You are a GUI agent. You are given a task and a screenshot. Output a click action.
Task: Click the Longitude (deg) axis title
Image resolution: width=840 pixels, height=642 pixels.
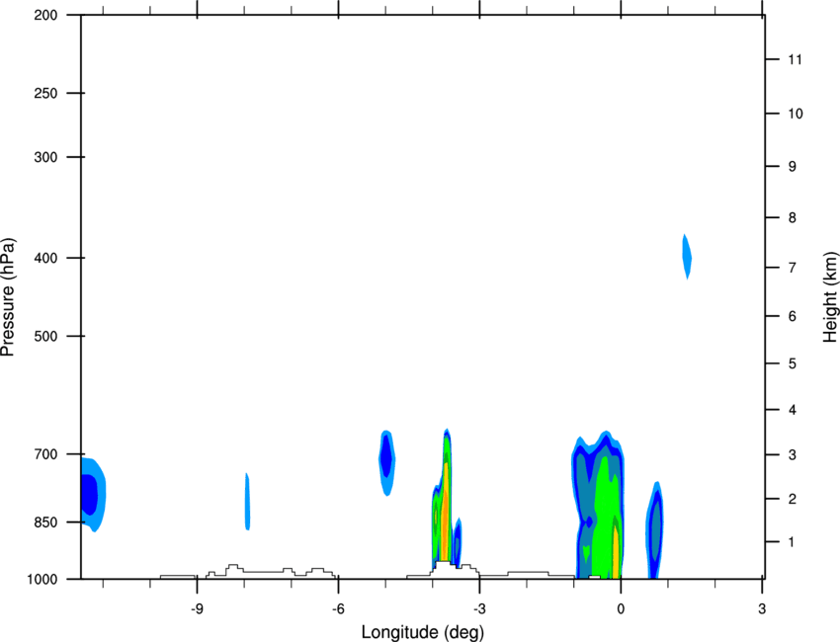point(423,632)
